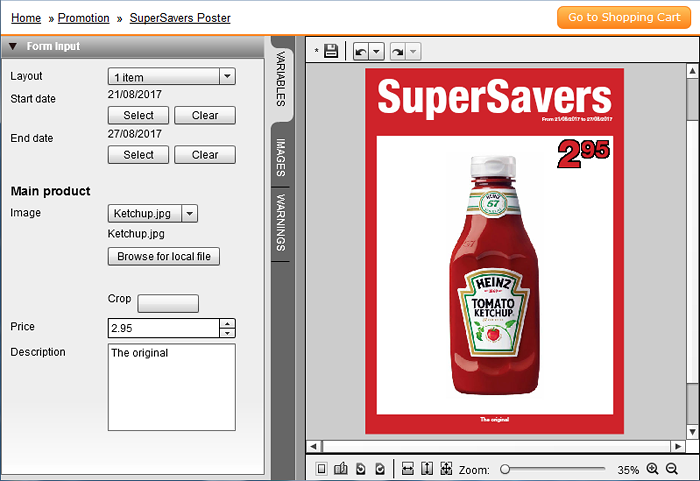
Task: Click the 21/08/2017 start date value
Action: (x=135, y=94)
